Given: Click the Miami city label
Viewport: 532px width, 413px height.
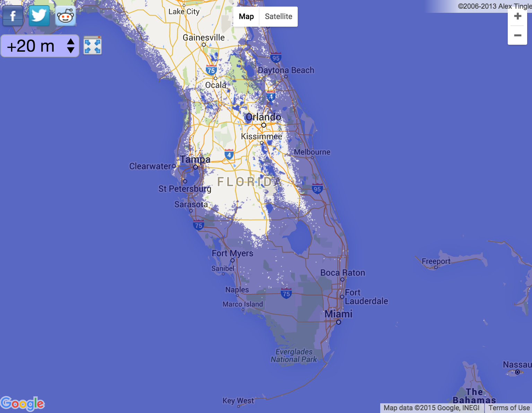Looking at the screenshot, I should click(338, 314).
